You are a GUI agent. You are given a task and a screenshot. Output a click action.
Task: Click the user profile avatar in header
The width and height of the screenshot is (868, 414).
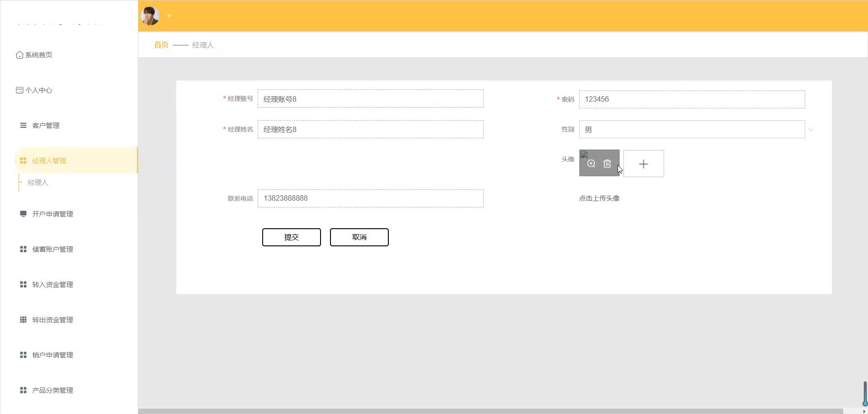[x=150, y=16]
